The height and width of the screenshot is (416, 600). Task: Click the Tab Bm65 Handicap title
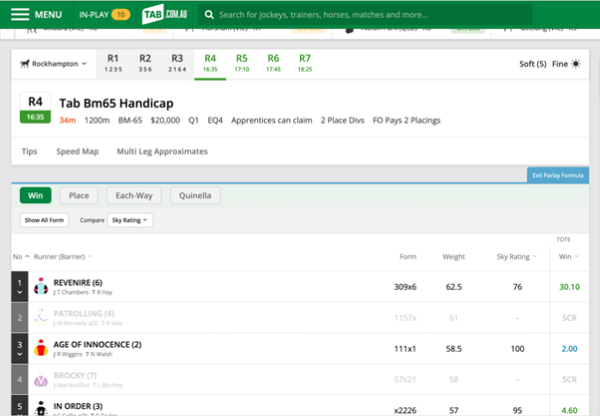(x=116, y=103)
